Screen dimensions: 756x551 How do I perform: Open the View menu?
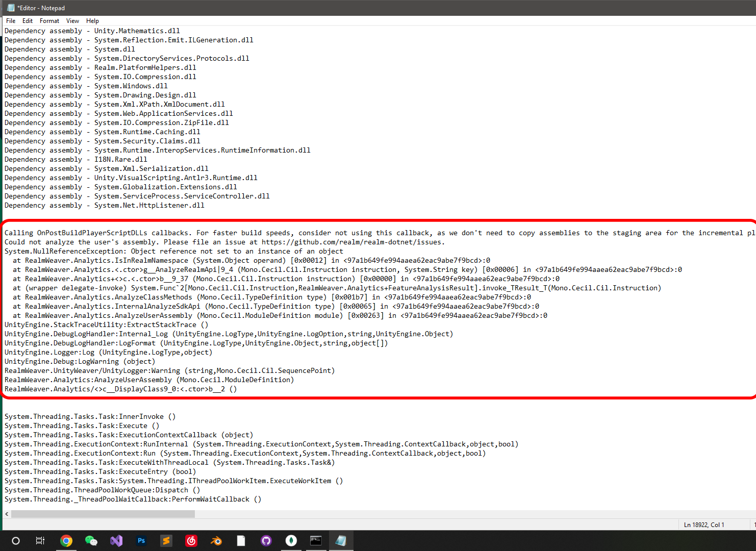[72, 21]
